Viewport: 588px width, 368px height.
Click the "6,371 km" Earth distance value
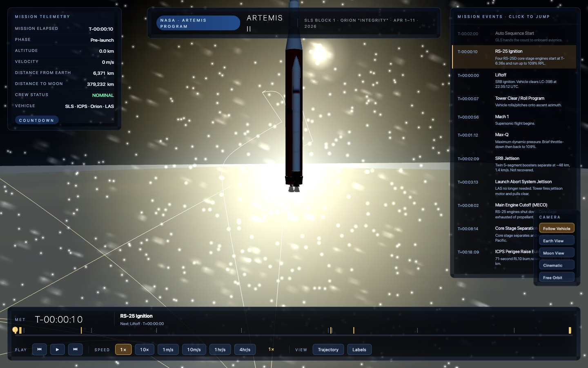103,73
